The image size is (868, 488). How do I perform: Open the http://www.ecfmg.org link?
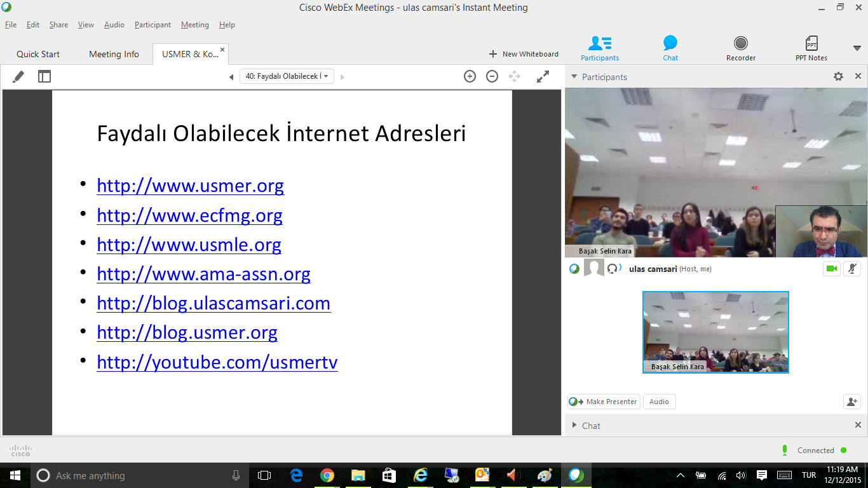pyautogui.click(x=189, y=215)
